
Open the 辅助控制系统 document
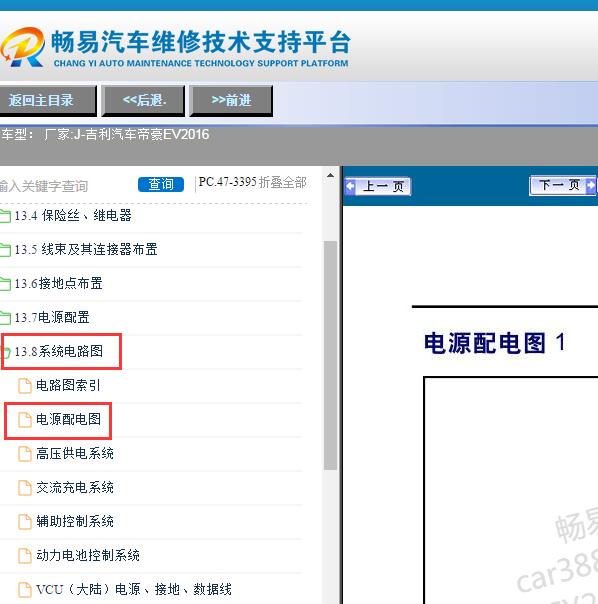coord(75,521)
